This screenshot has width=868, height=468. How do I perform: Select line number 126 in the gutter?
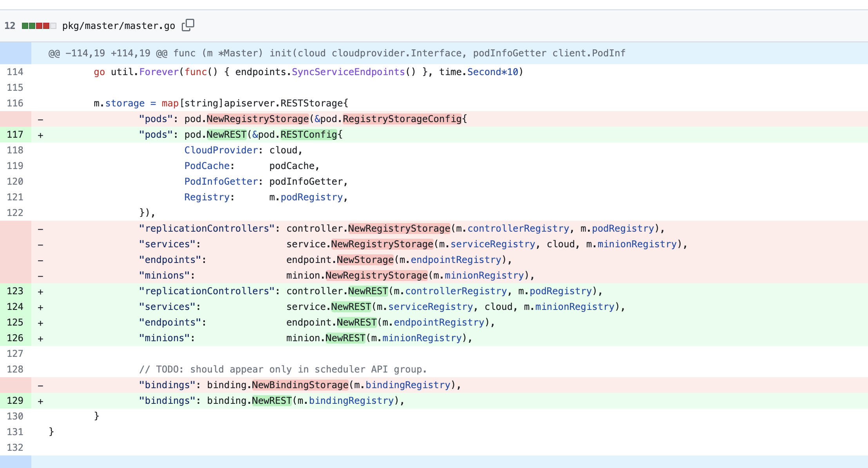tap(15, 338)
